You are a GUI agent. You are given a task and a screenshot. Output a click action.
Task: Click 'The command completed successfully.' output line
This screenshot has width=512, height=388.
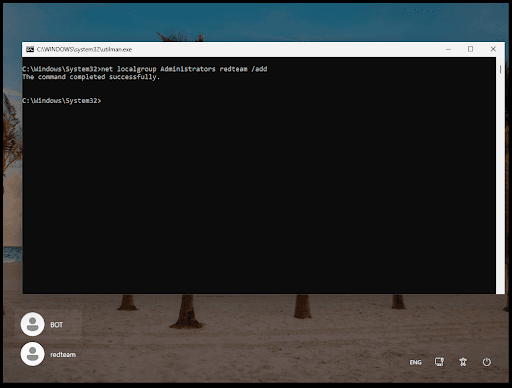coord(91,77)
